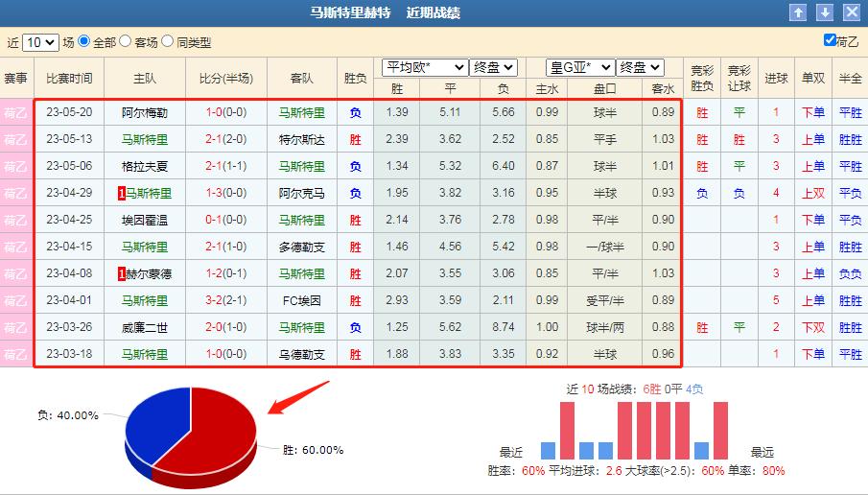Open away team 阿尔克马
This screenshot has width=868, height=495.
[x=302, y=193]
